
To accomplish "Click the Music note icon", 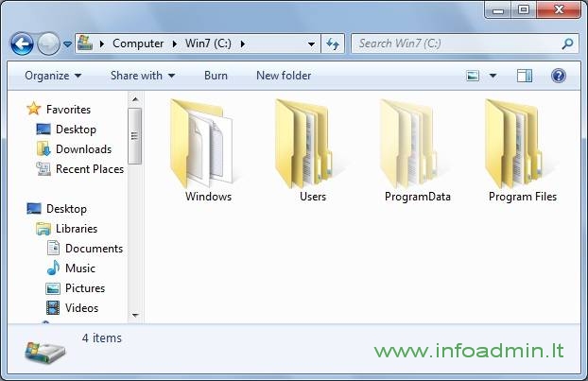I will [53, 268].
